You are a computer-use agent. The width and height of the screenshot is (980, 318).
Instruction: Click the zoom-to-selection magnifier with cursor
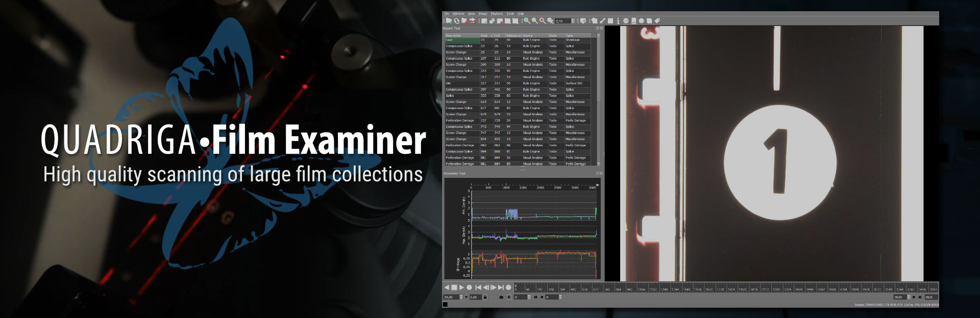tap(550, 21)
